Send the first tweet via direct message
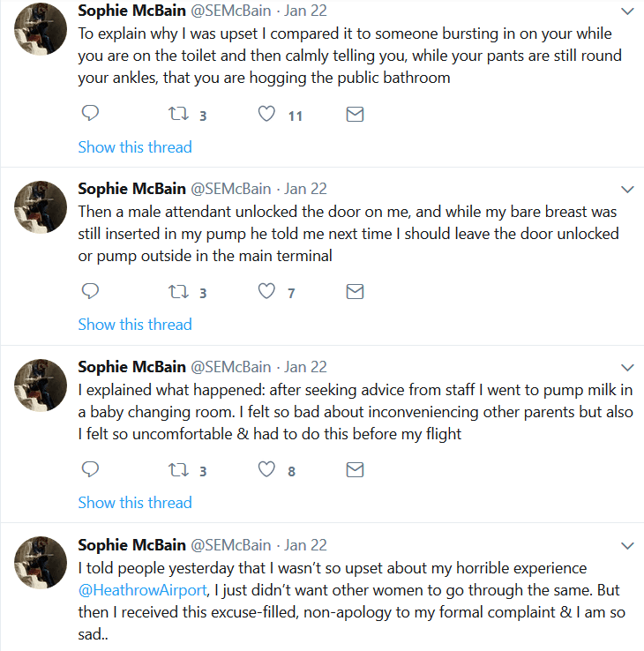This screenshot has width=644, height=651. pyautogui.click(x=355, y=114)
